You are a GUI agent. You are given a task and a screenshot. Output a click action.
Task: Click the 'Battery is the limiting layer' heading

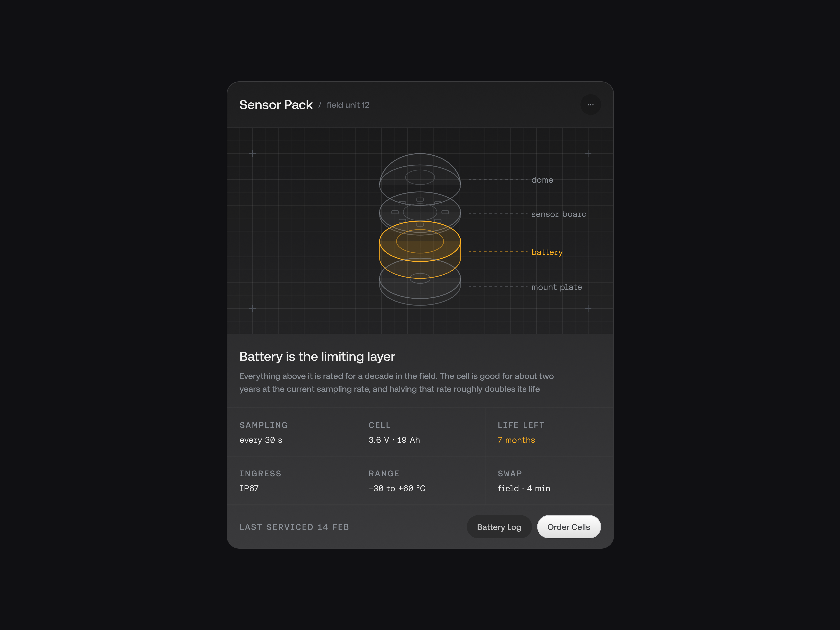point(317,357)
